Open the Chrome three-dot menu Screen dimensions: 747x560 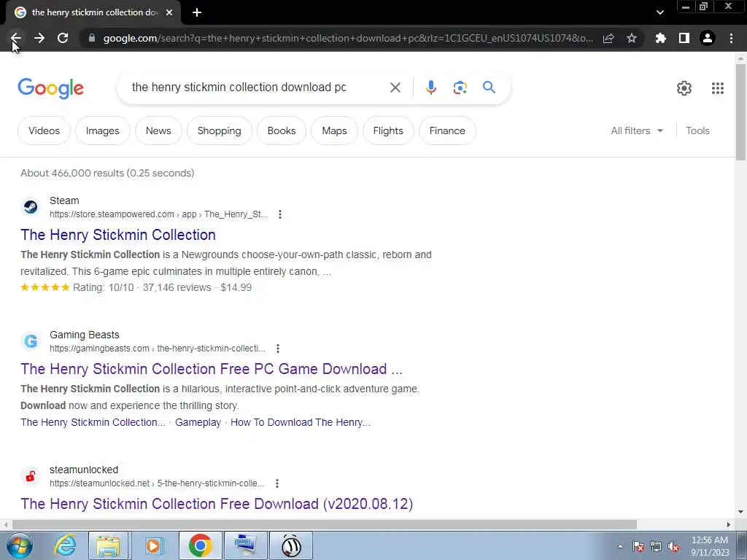click(x=731, y=38)
